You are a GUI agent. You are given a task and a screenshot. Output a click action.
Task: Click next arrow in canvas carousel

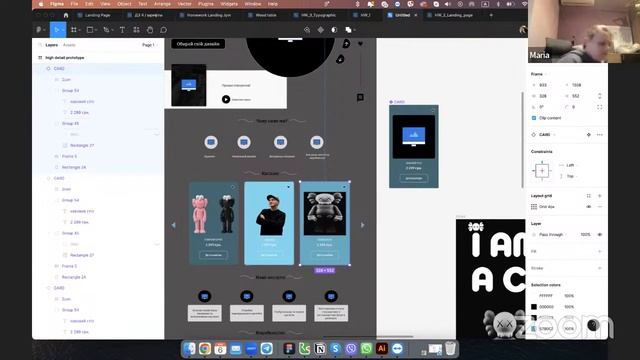(362, 225)
